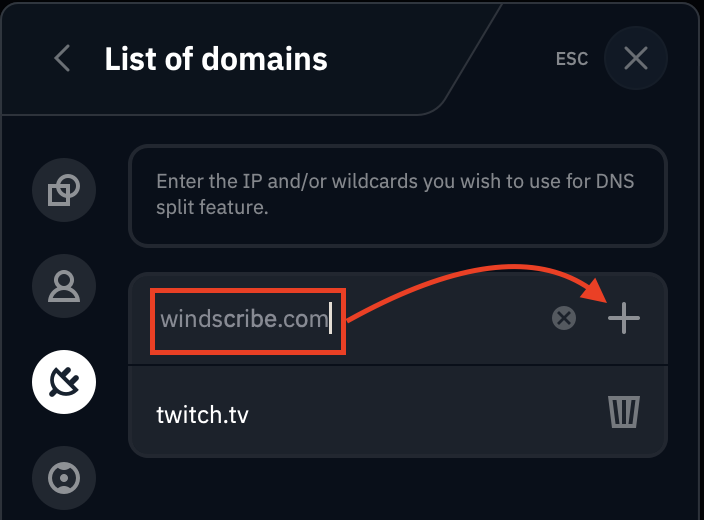
Task: Close the List of domains panel
Action: (636, 59)
